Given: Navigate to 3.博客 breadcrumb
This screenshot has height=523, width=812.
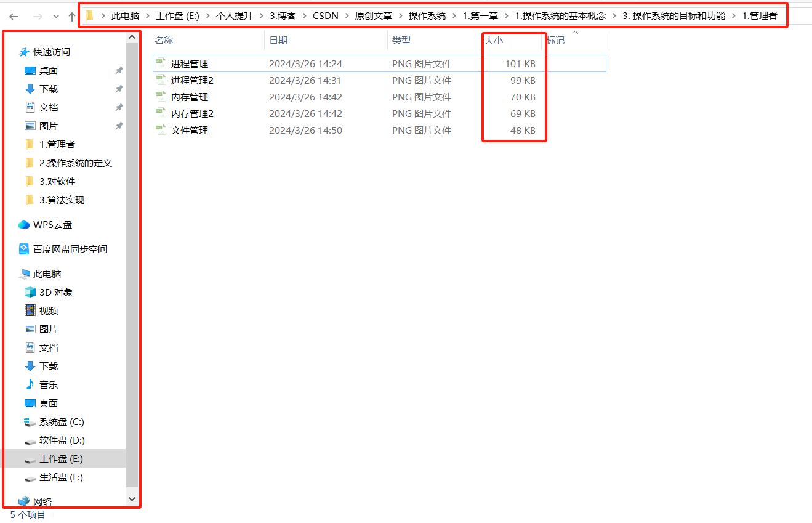Looking at the screenshot, I should click(x=283, y=16).
